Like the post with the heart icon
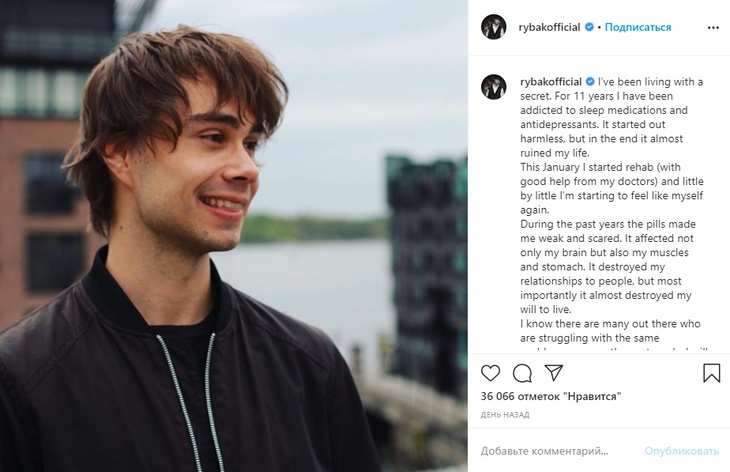 [x=491, y=373]
